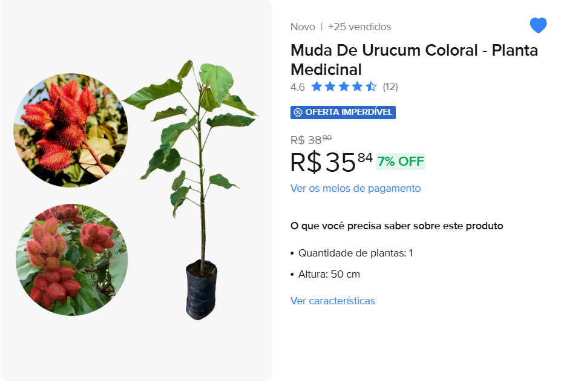This screenshot has height=392, width=561.
Task: Click the R$ 35,84 current price
Action: [331, 162]
